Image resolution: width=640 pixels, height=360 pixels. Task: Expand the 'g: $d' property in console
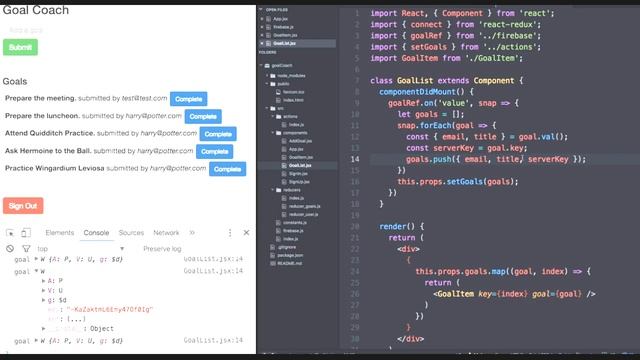click(x=43, y=300)
